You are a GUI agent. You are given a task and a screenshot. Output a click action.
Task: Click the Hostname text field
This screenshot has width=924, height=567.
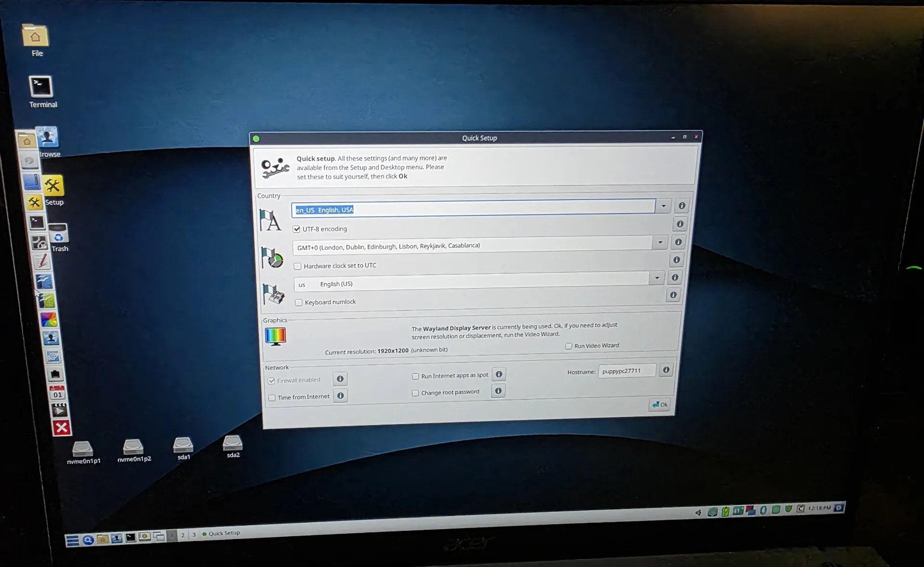tap(627, 371)
